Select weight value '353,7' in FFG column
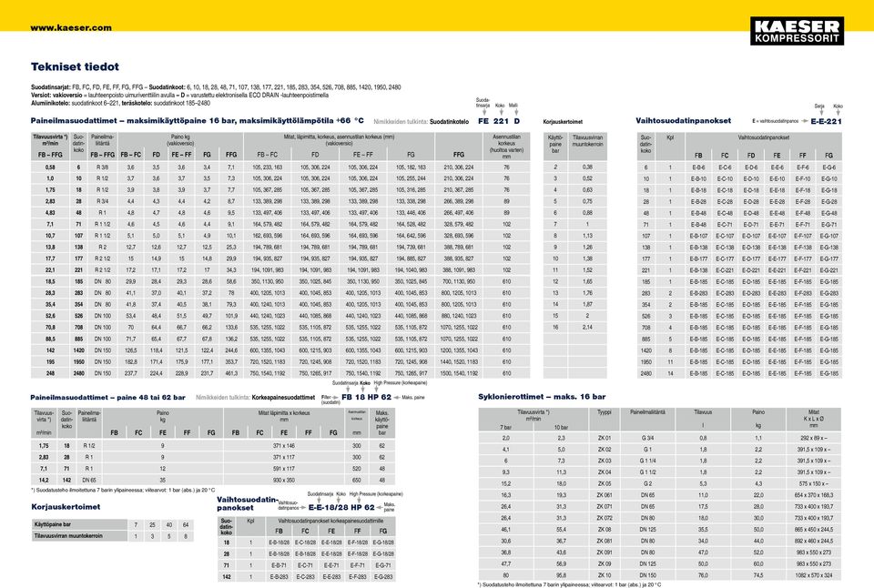This screenshot has width=874, height=588. tap(230, 361)
